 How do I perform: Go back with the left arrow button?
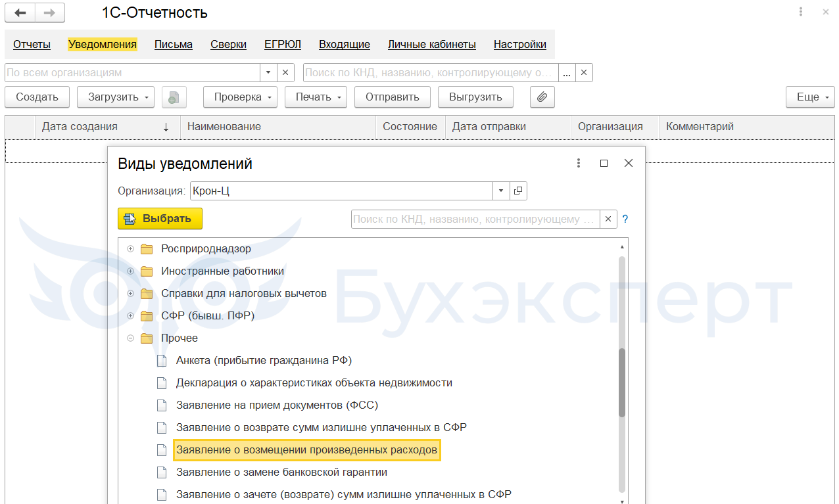[x=20, y=12]
